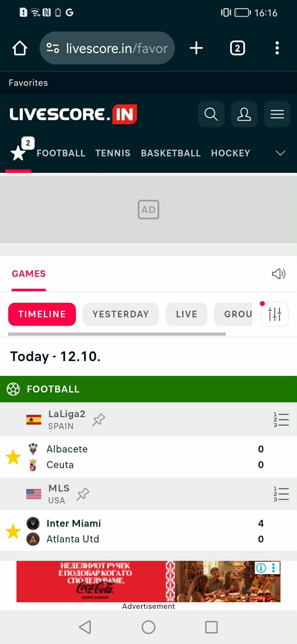Image resolution: width=297 pixels, height=644 pixels.
Task: Open the filter settings sliders icon
Action: [x=275, y=314]
